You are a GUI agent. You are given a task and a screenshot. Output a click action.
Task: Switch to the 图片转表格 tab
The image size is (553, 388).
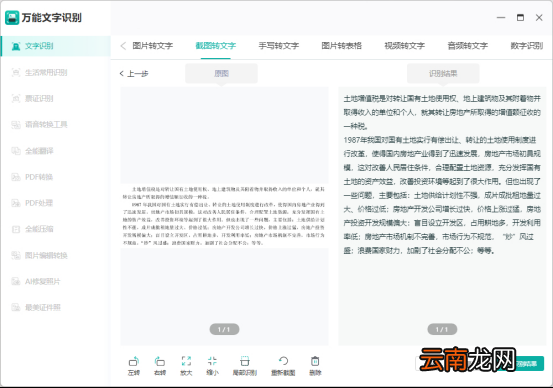point(341,46)
